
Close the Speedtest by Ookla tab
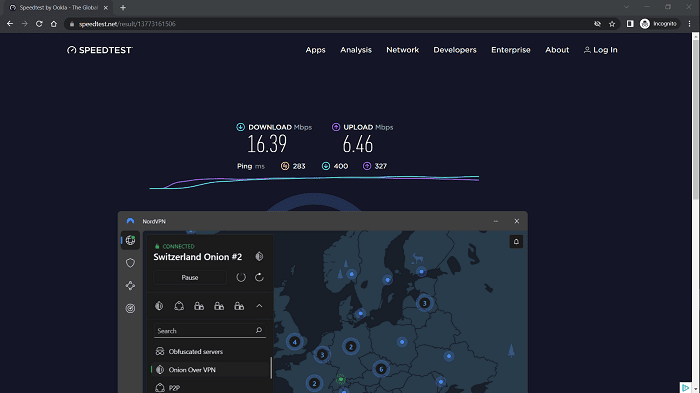pos(106,8)
